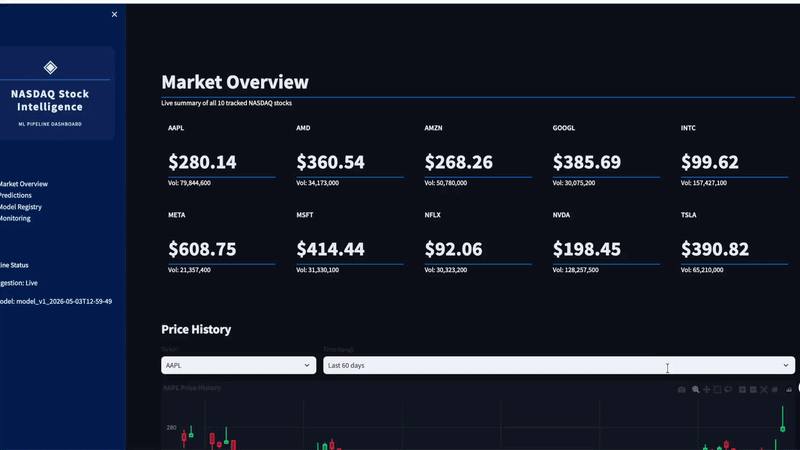Click the Ingestion: Live status text
This screenshot has width=800, height=450.
19,283
